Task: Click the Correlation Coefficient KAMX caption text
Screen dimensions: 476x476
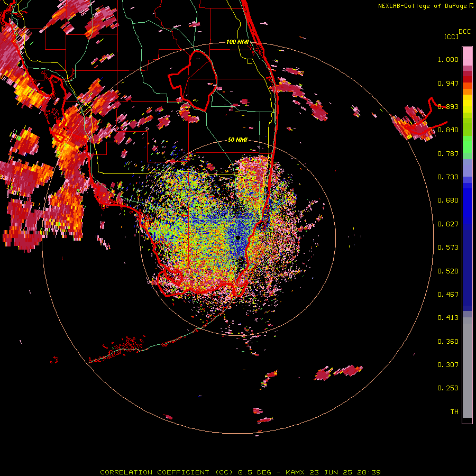Action: coord(240,472)
